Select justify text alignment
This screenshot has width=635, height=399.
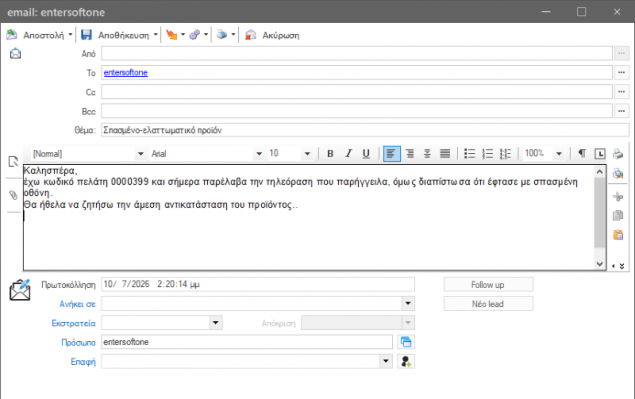445,154
